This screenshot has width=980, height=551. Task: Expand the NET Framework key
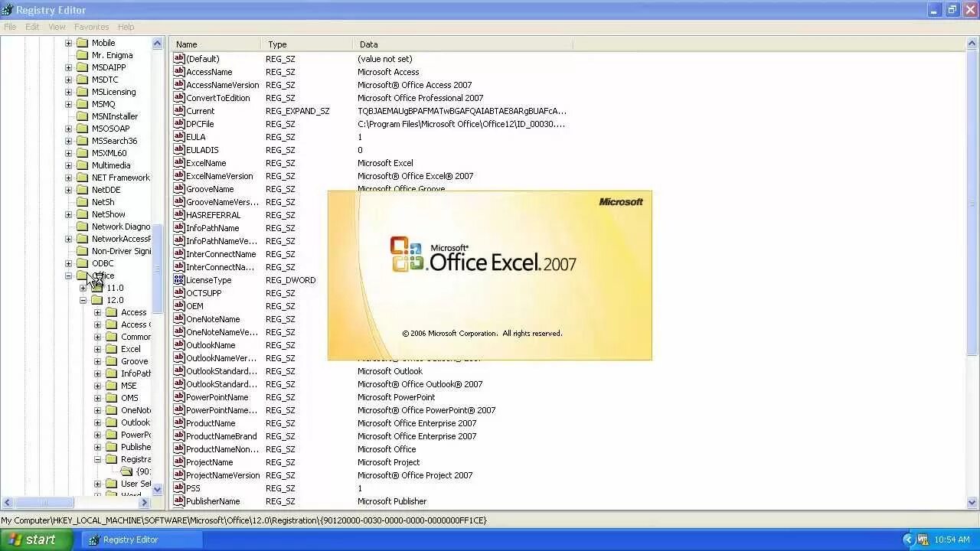point(68,178)
